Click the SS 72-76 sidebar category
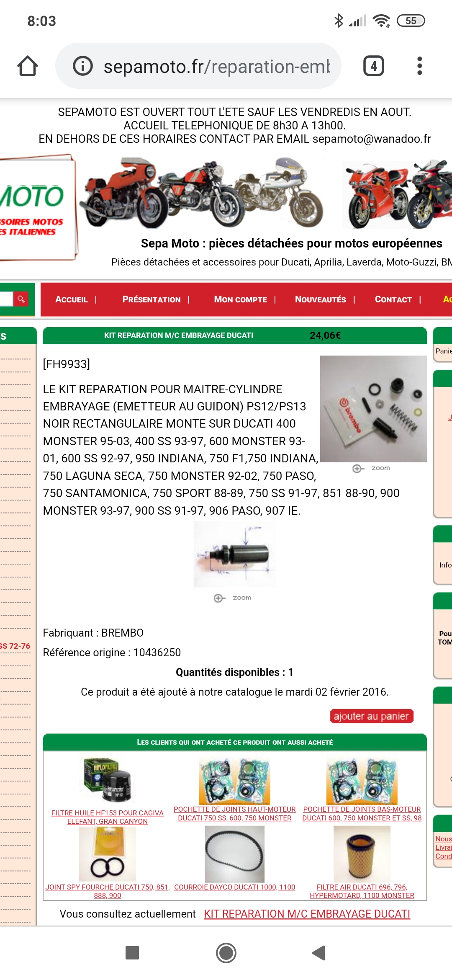452x980 pixels. pos(15,646)
